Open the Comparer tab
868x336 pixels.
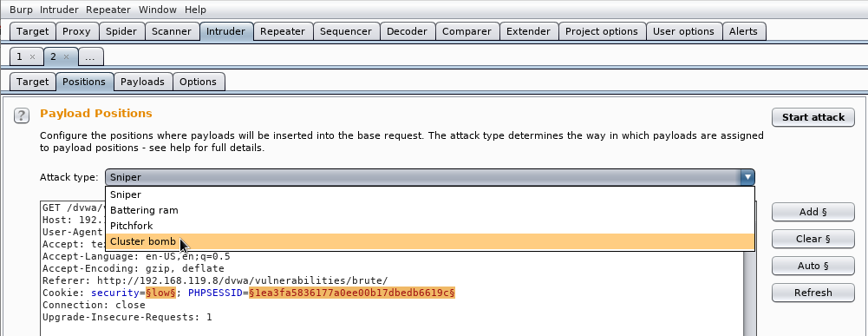tap(467, 31)
